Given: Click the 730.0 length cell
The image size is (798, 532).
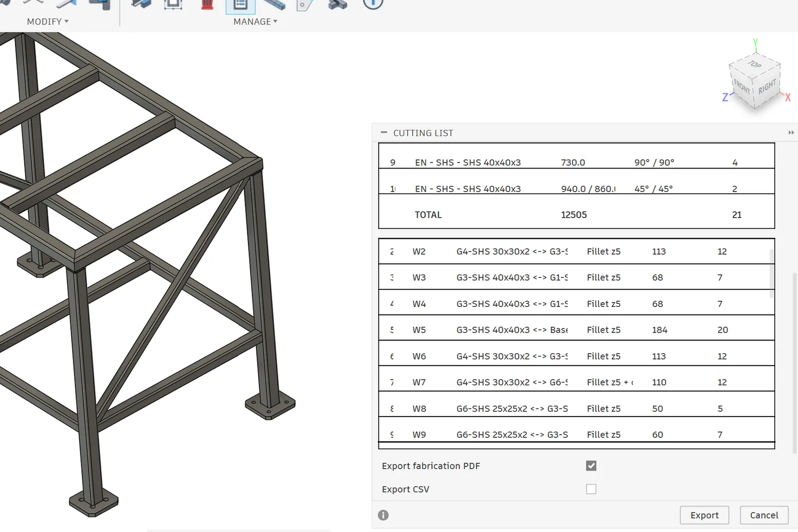Looking at the screenshot, I should pos(573,163).
